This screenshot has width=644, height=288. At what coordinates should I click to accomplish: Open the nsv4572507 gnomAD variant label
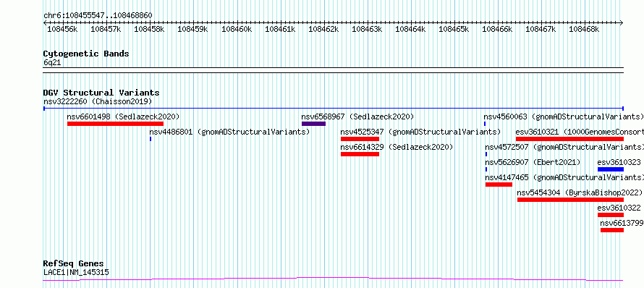564,147
